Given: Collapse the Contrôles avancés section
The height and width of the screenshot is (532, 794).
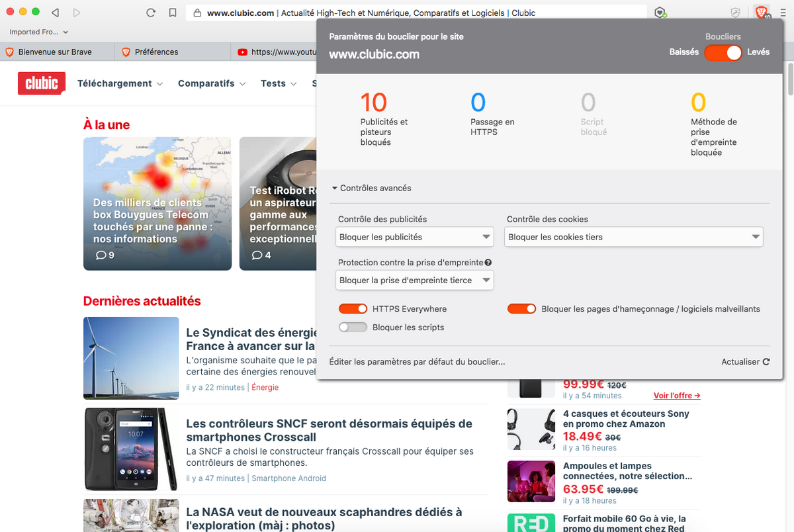Looking at the screenshot, I should click(372, 189).
